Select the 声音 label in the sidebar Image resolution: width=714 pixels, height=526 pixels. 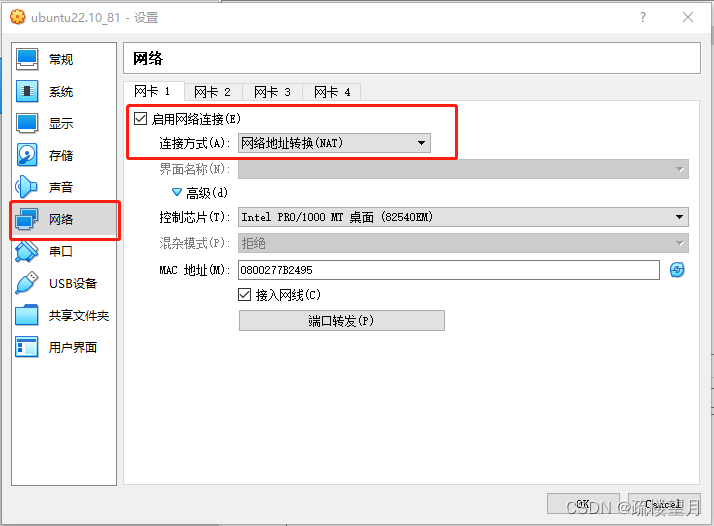(61, 188)
